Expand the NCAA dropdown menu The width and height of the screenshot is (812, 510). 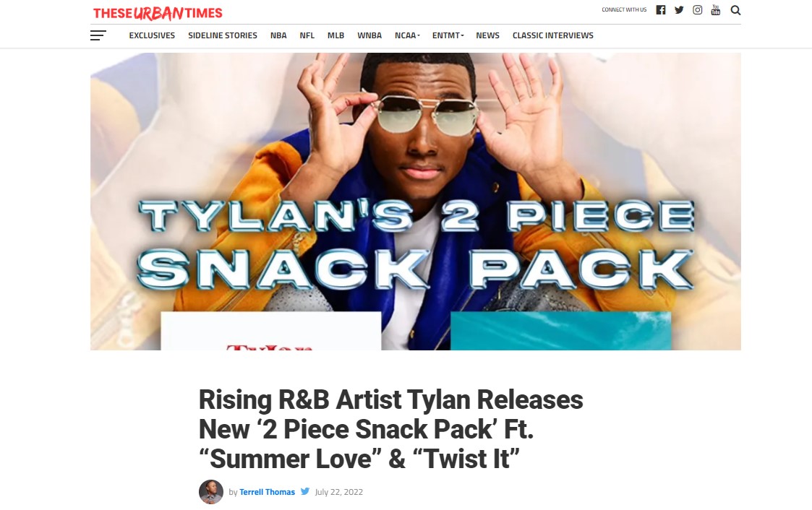point(407,35)
